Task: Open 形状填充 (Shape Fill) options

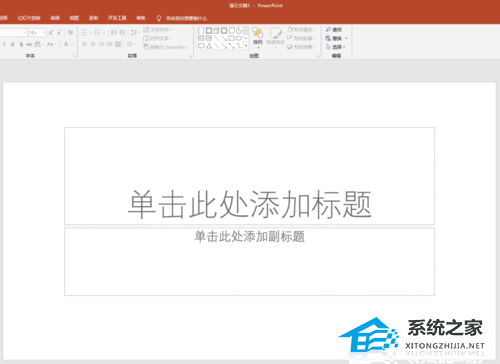Action: 301,30
